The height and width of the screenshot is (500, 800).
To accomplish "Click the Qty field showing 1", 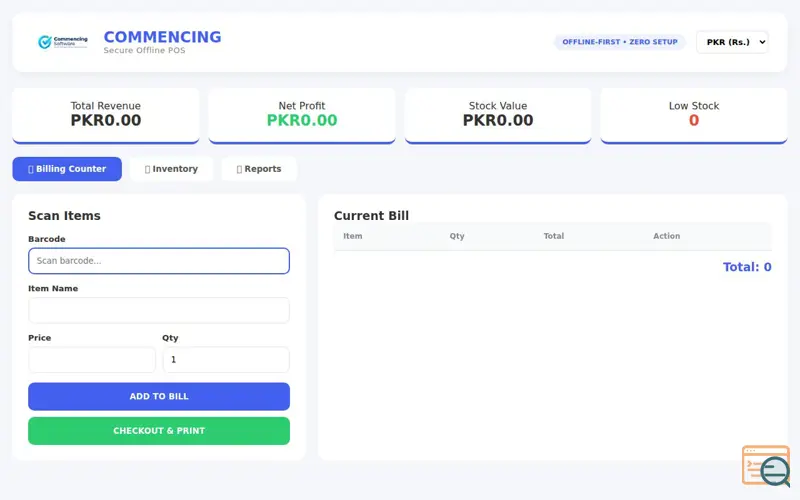I will coord(226,360).
